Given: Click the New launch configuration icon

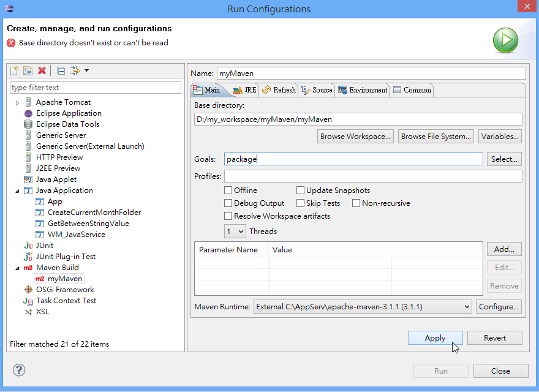Looking at the screenshot, I should pyautogui.click(x=15, y=70).
